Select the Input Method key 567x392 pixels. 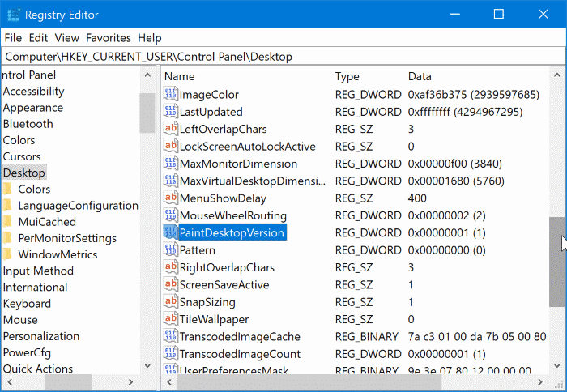[38, 271]
